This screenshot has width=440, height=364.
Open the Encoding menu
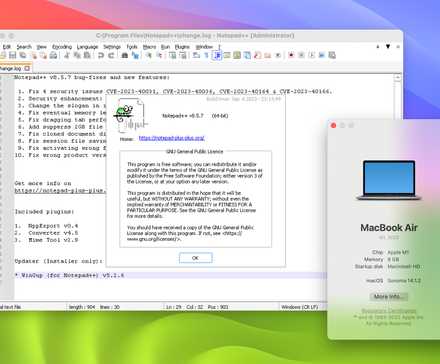pos(62,47)
